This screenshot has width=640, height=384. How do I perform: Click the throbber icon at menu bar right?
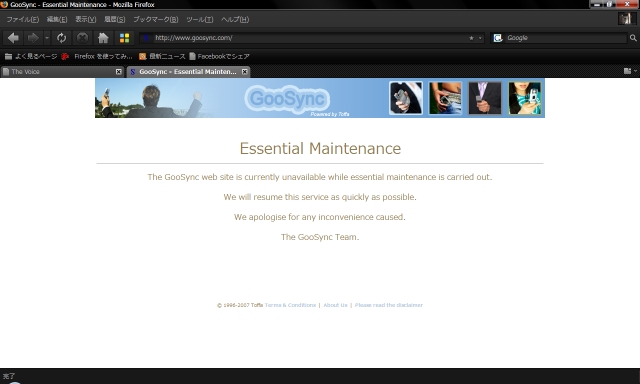626,18
